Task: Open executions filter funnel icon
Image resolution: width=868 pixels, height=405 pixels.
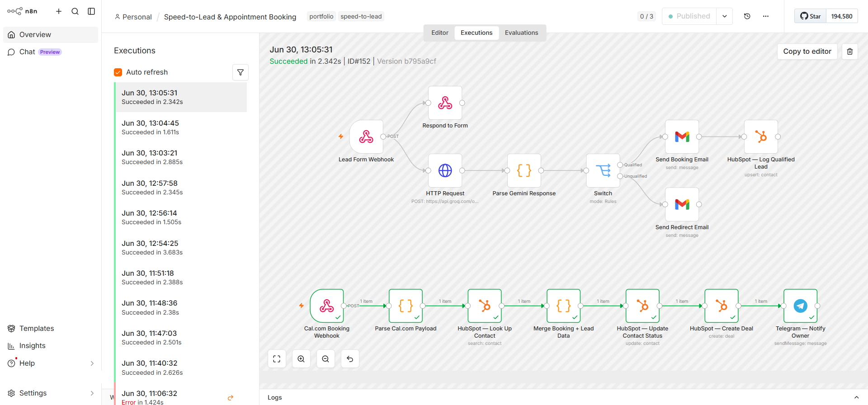Action: [241, 72]
